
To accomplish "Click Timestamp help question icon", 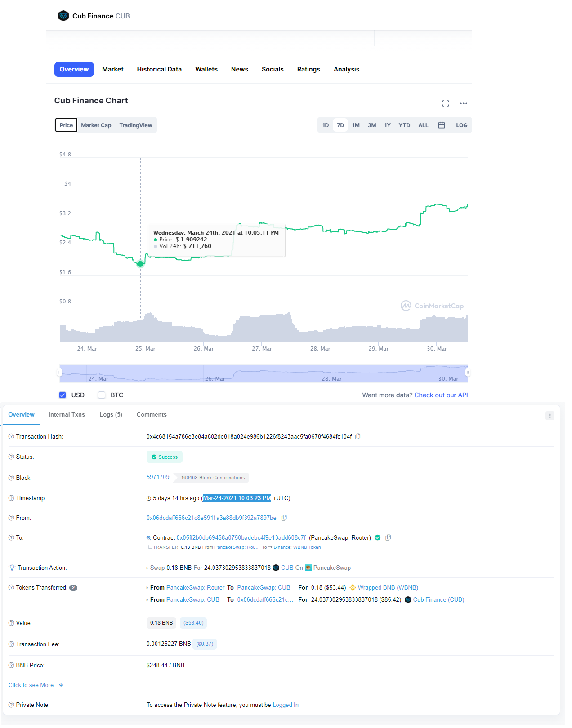I will 11,498.
